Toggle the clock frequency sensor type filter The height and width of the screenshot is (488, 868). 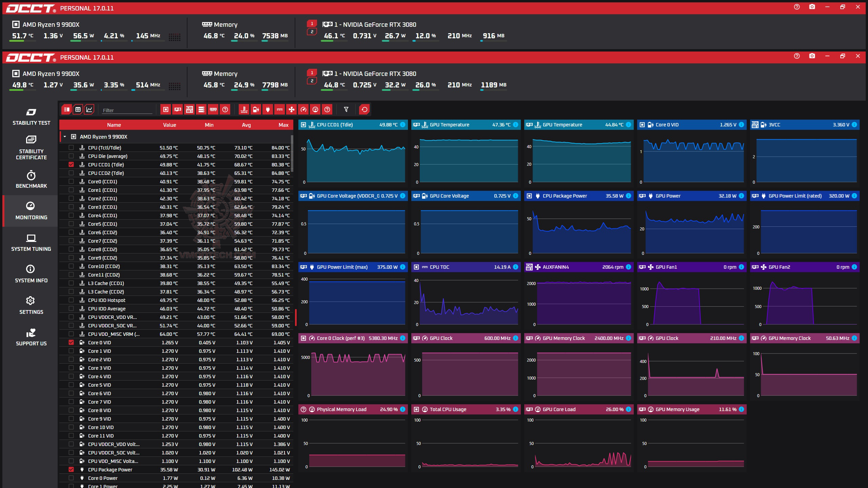(x=303, y=109)
